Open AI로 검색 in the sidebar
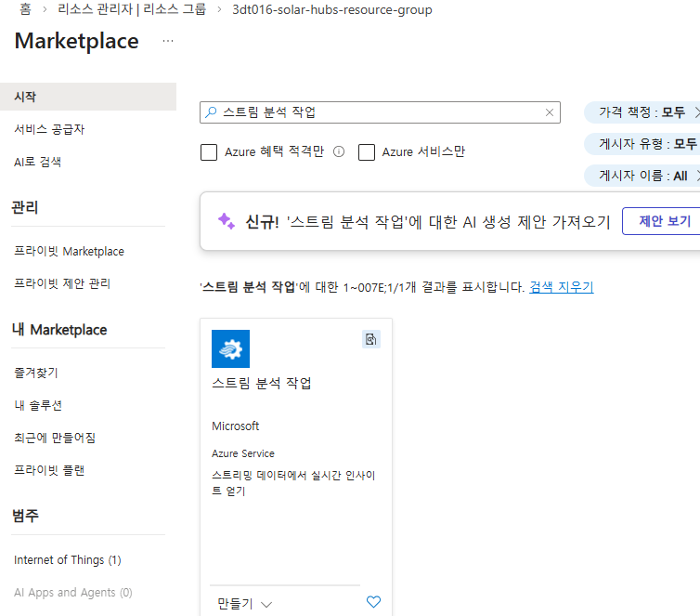The image size is (700, 616). point(37,162)
